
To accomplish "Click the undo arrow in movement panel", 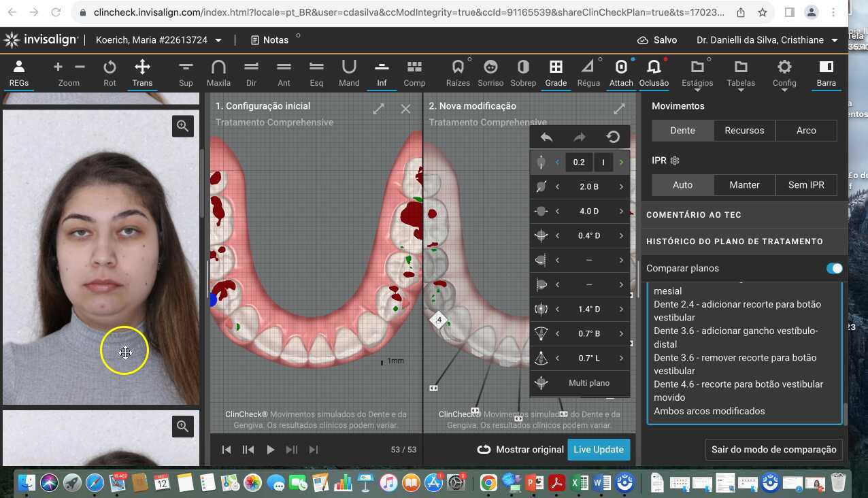I will (x=546, y=137).
